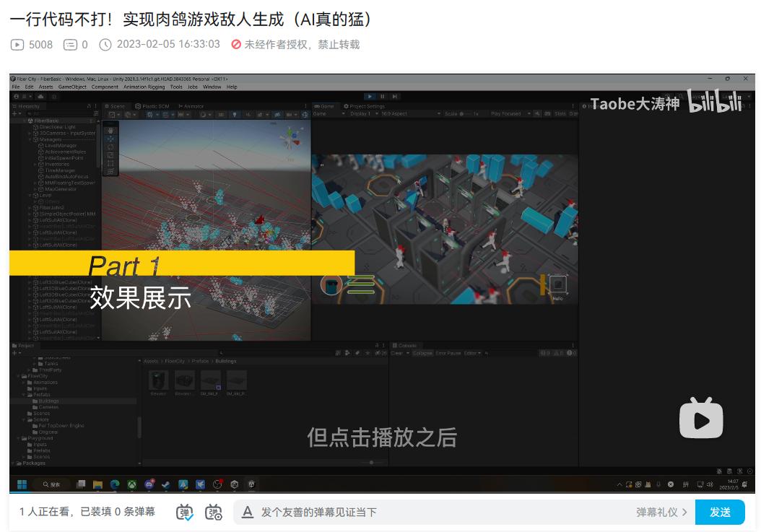Open the Play Focused dropdown
Image resolution: width=761 pixels, height=532 pixels.
point(510,113)
